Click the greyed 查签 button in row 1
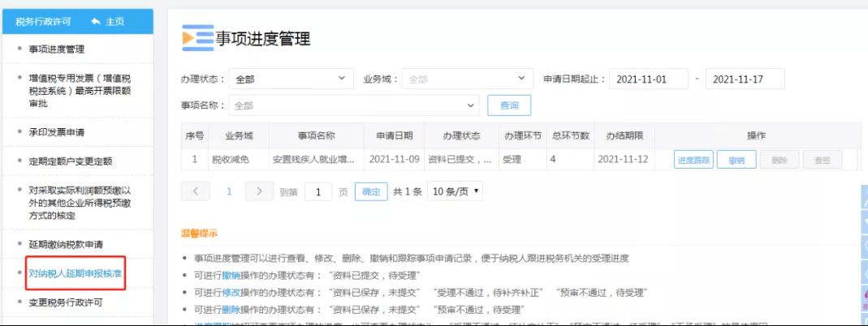 (x=823, y=160)
